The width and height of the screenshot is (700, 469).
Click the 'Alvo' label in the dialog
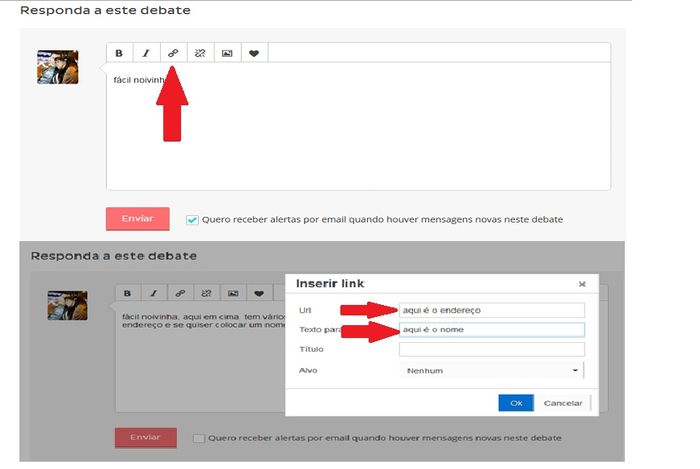[x=308, y=370]
